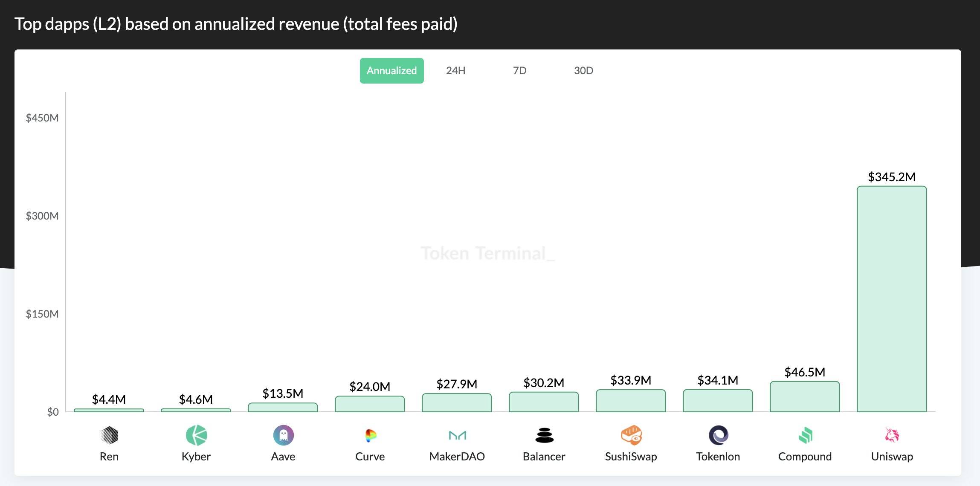Viewport: 980px width, 486px height.
Task: Click the Aave ghost icon
Action: (x=283, y=435)
